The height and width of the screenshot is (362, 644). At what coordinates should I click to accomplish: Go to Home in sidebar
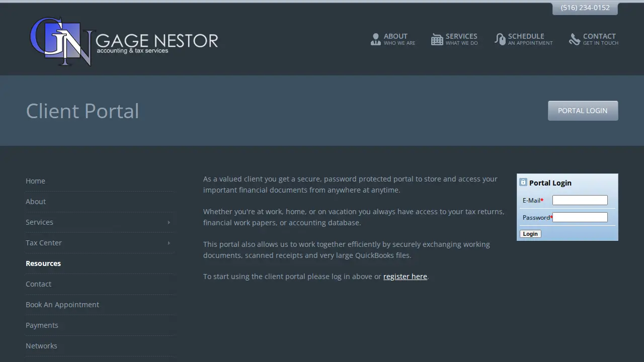[35, 181]
